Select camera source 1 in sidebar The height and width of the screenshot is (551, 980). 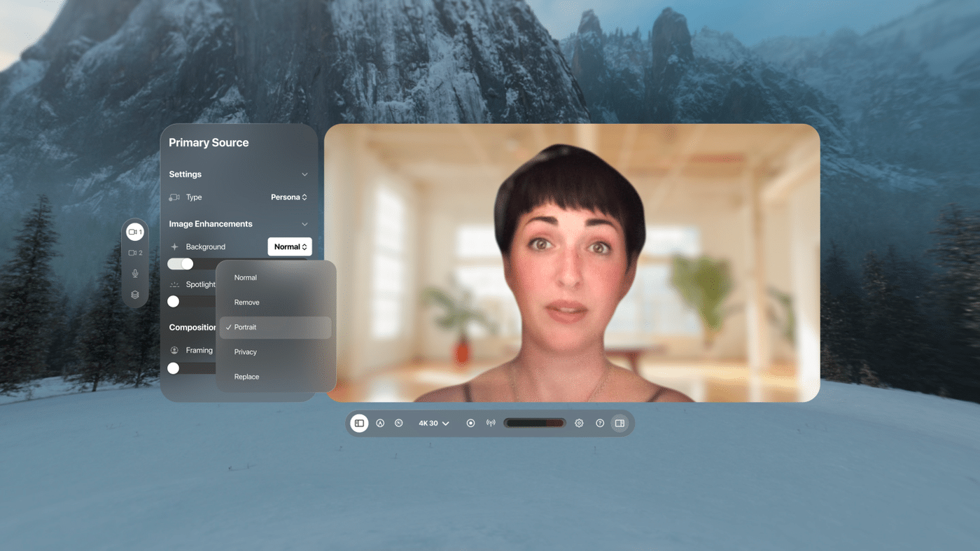135,232
